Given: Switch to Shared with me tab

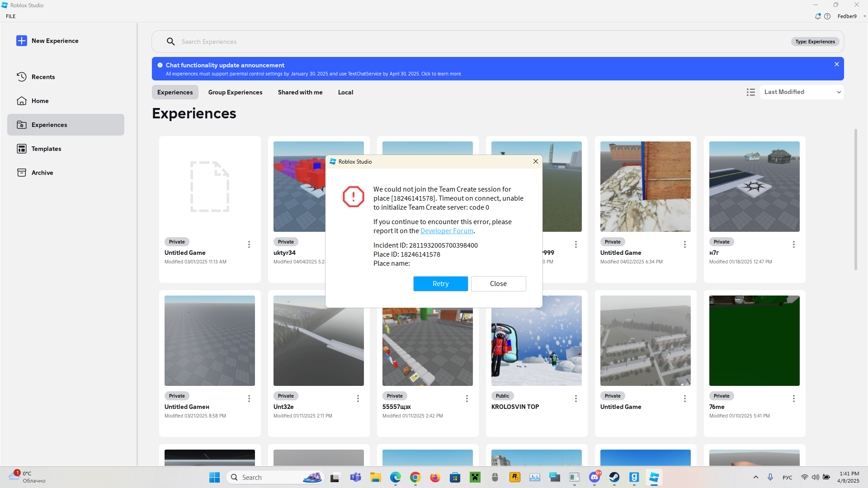Looking at the screenshot, I should coord(300,92).
